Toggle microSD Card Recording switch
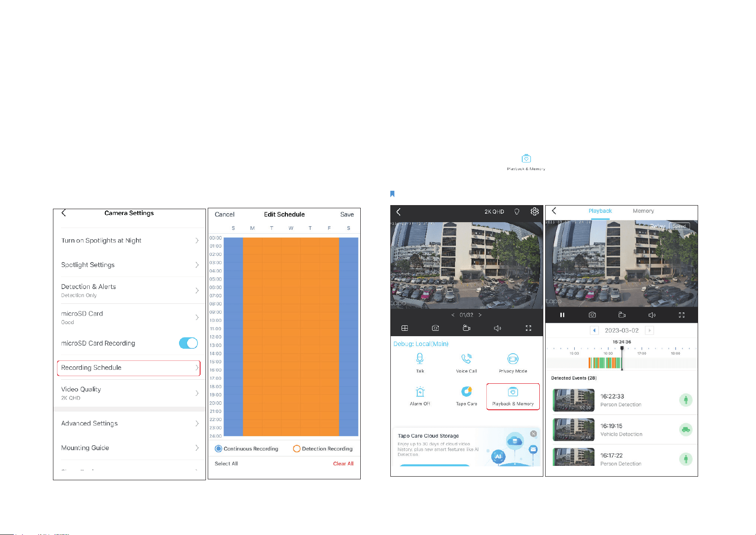 coord(188,343)
